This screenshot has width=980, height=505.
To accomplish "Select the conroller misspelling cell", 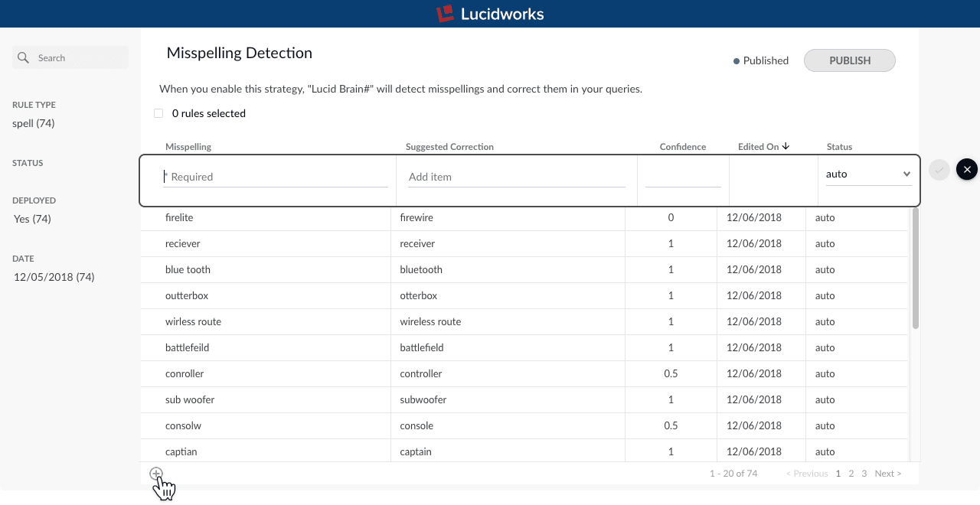I will tap(266, 374).
